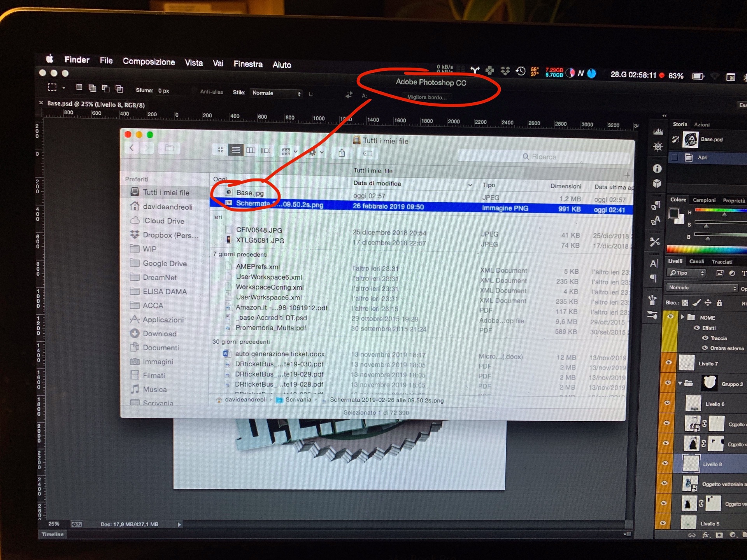Open the Character panel icon
This screenshot has height=560, width=747.
(654, 264)
